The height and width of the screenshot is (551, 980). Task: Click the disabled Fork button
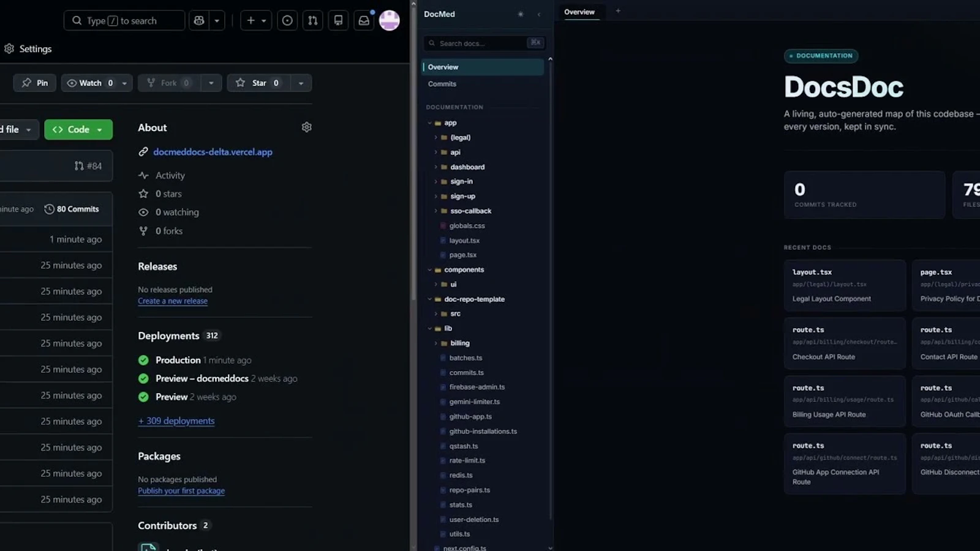coord(169,83)
